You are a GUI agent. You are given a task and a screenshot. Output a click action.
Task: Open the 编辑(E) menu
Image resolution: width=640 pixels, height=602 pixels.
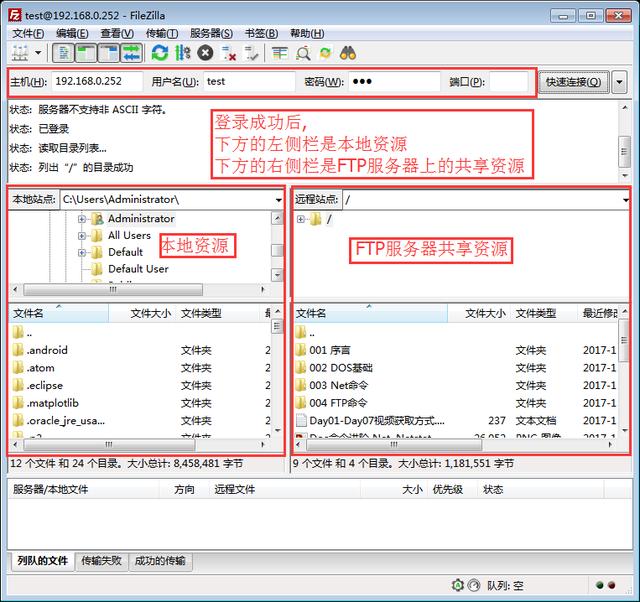point(72,33)
